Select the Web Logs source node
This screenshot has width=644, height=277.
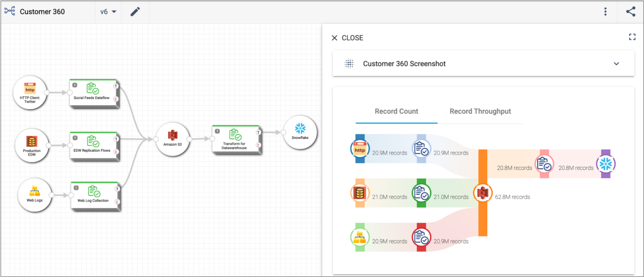pos(35,195)
